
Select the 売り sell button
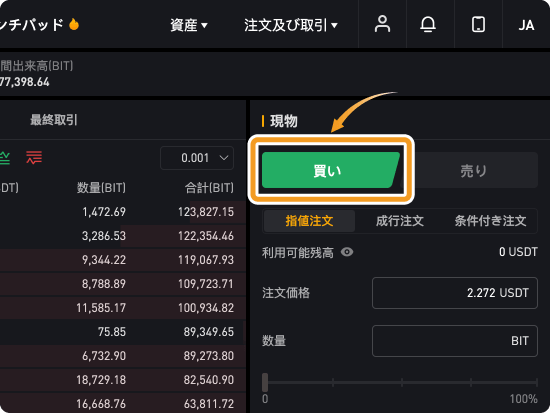[473, 170]
